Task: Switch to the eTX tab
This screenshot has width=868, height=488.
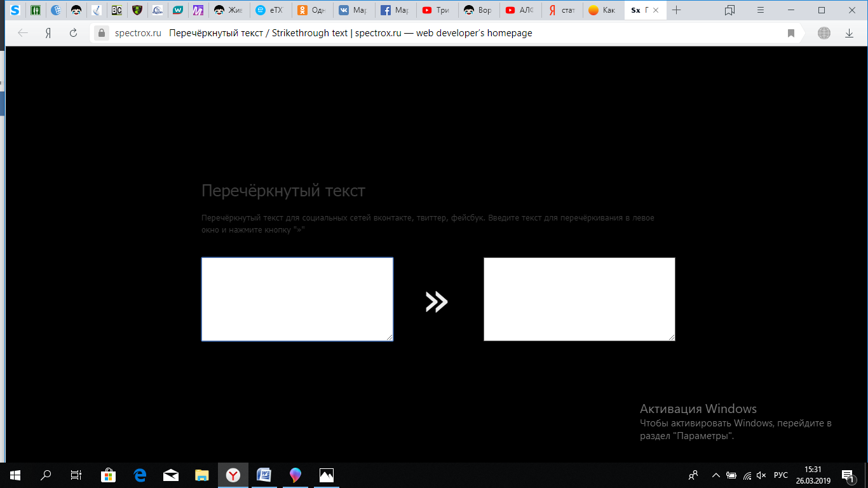Action: pos(270,10)
